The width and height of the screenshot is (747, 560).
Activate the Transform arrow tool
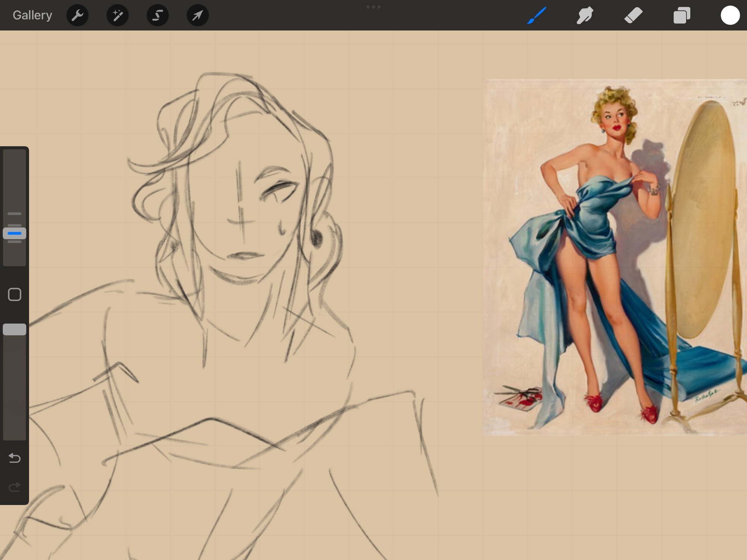pyautogui.click(x=198, y=15)
